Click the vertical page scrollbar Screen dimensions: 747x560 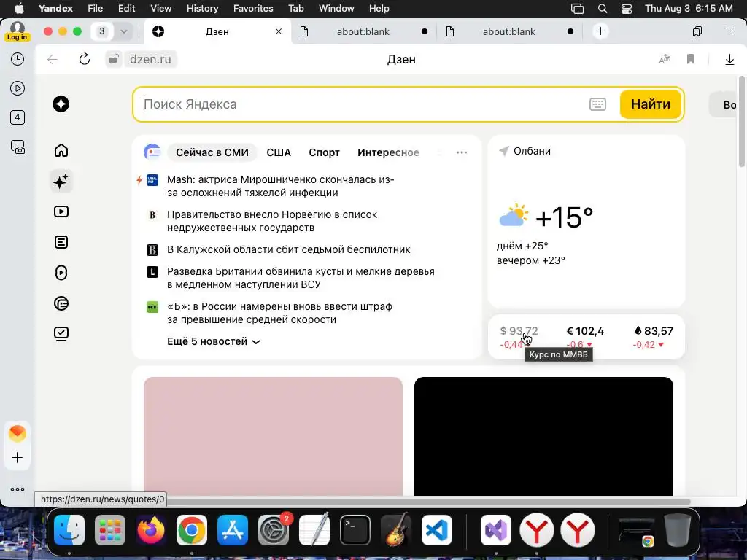(x=741, y=122)
